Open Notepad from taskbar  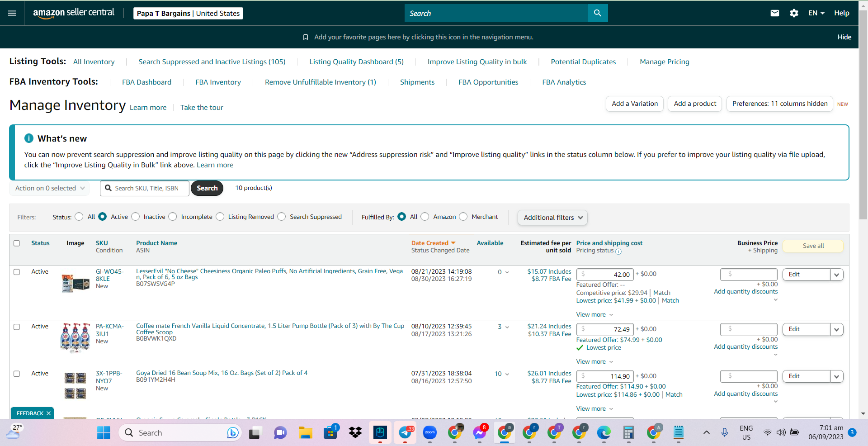click(678, 433)
